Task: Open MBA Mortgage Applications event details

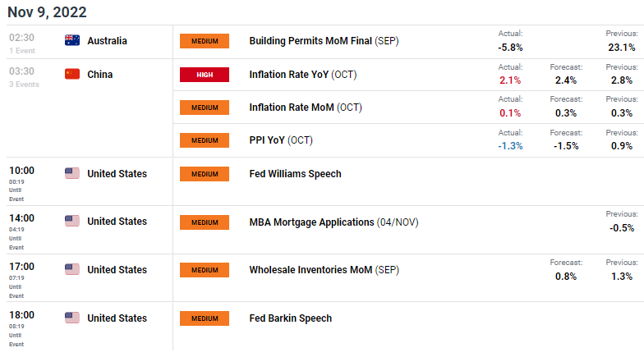Action: [x=333, y=222]
